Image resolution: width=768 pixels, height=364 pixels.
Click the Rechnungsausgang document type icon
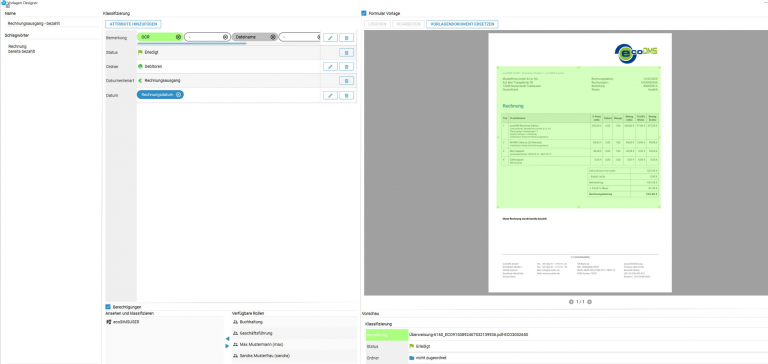(x=140, y=80)
